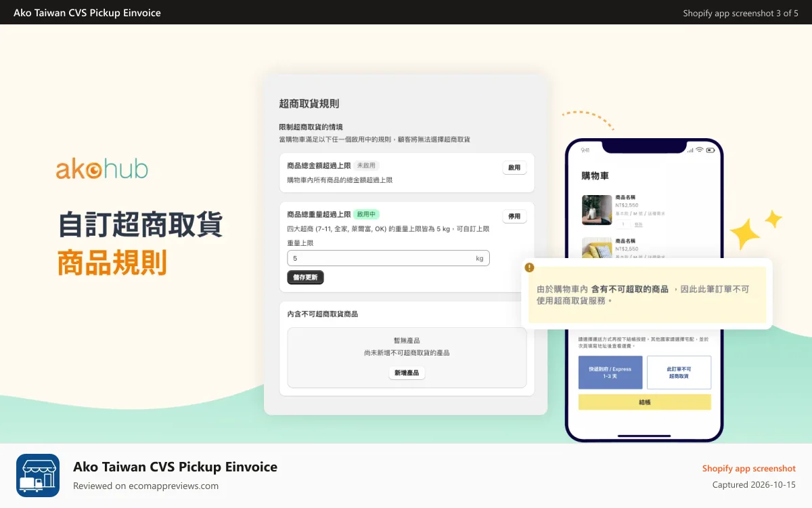Click the orange 商品規則 headline
This screenshot has width=812, height=508.
[112, 263]
